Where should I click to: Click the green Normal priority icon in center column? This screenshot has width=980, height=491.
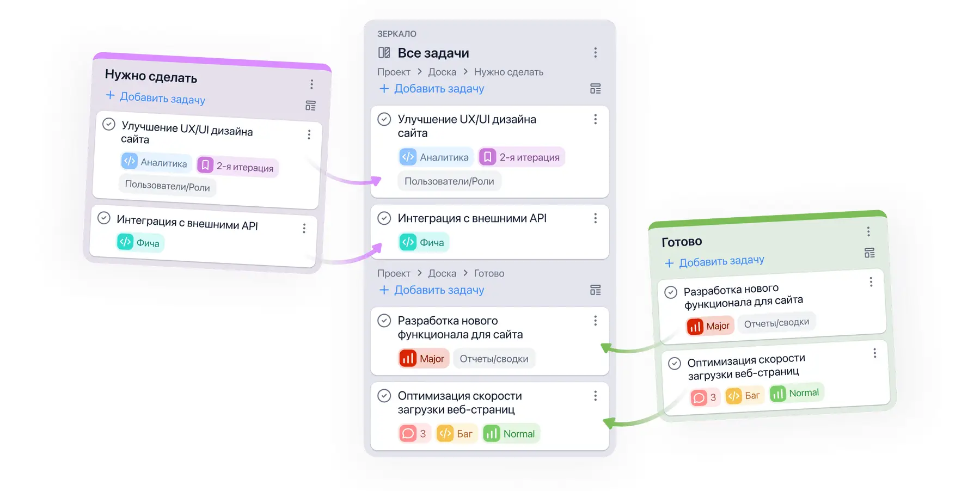tap(492, 434)
